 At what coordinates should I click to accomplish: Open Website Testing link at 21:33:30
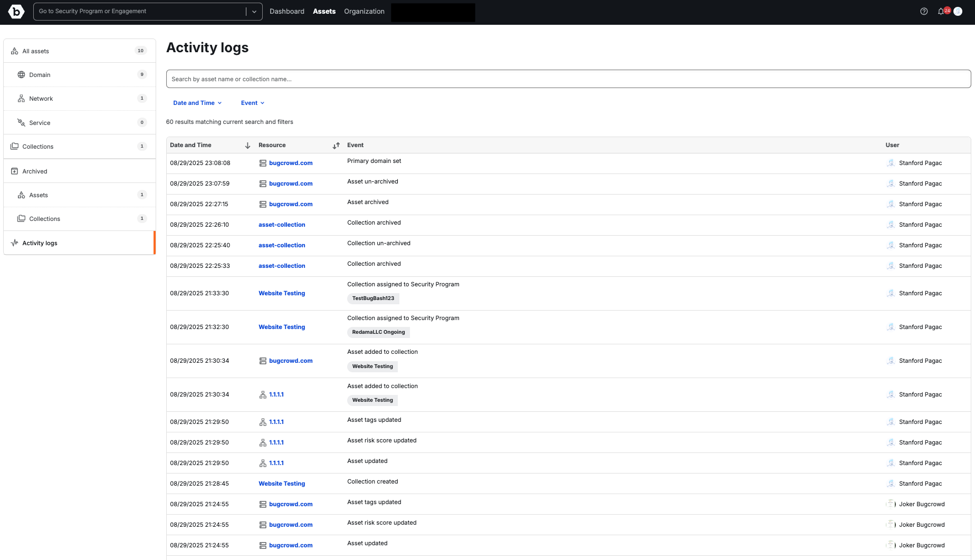[282, 294]
